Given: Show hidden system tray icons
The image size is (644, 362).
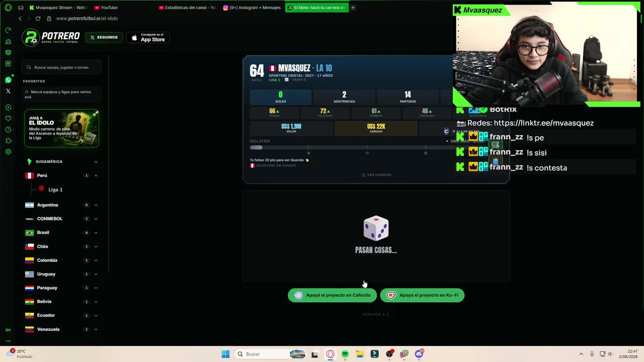Looking at the screenshot, I should pyautogui.click(x=581, y=354).
